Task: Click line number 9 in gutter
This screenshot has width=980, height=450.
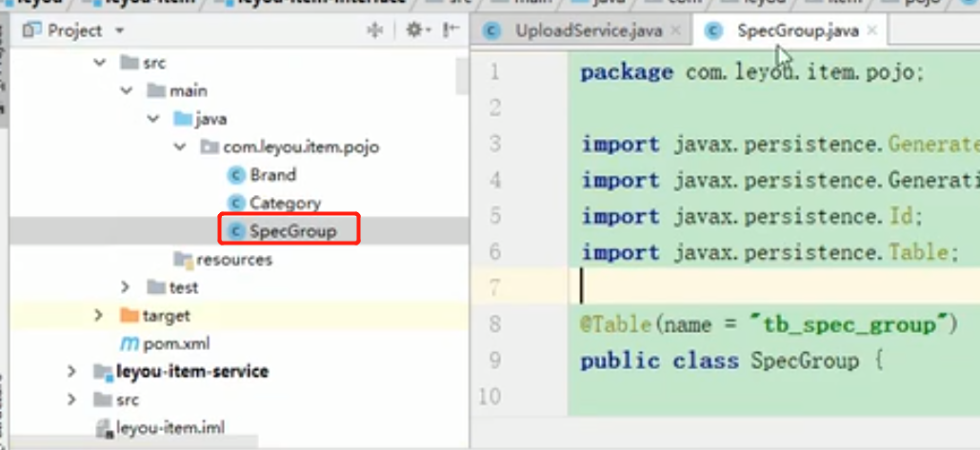Action: click(493, 361)
